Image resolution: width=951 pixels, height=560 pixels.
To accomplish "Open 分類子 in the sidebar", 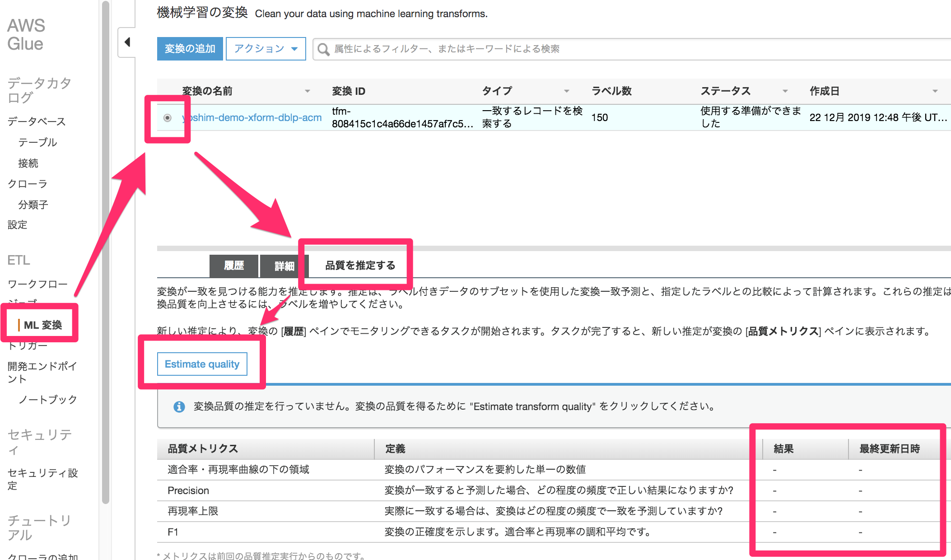I will click(x=33, y=205).
